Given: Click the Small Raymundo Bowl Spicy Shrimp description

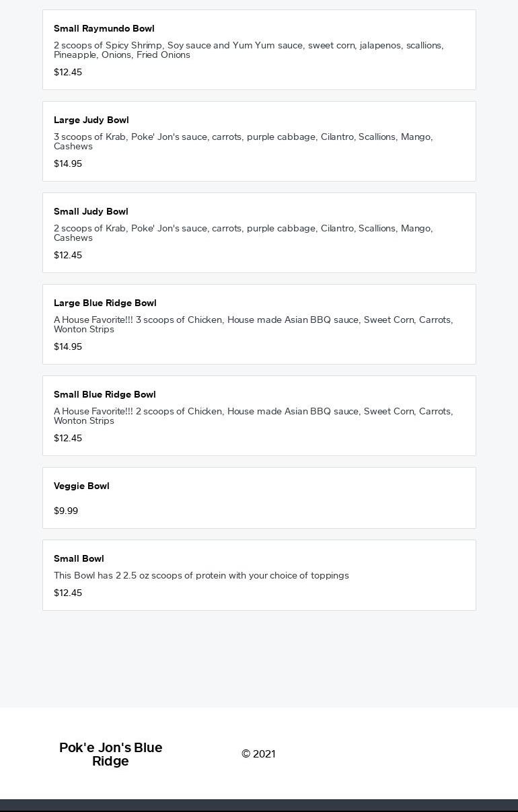Looking at the screenshot, I should pyautogui.click(x=248, y=50).
